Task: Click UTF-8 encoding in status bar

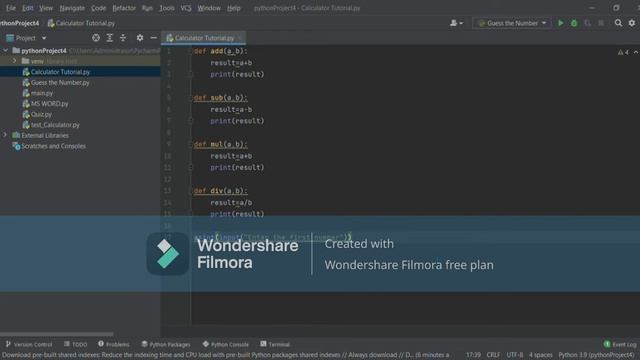Action: point(515,355)
